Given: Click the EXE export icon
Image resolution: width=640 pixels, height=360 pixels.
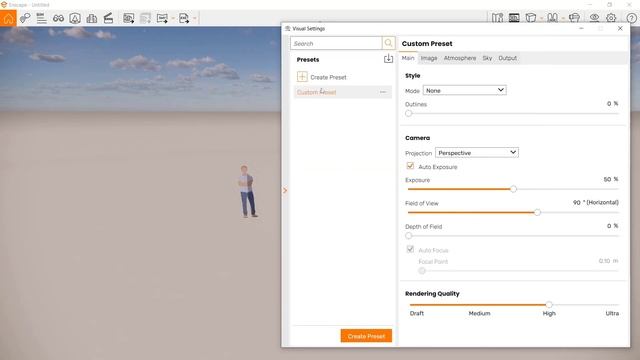Looking at the screenshot, I should pyautogui.click(x=184, y=18).
